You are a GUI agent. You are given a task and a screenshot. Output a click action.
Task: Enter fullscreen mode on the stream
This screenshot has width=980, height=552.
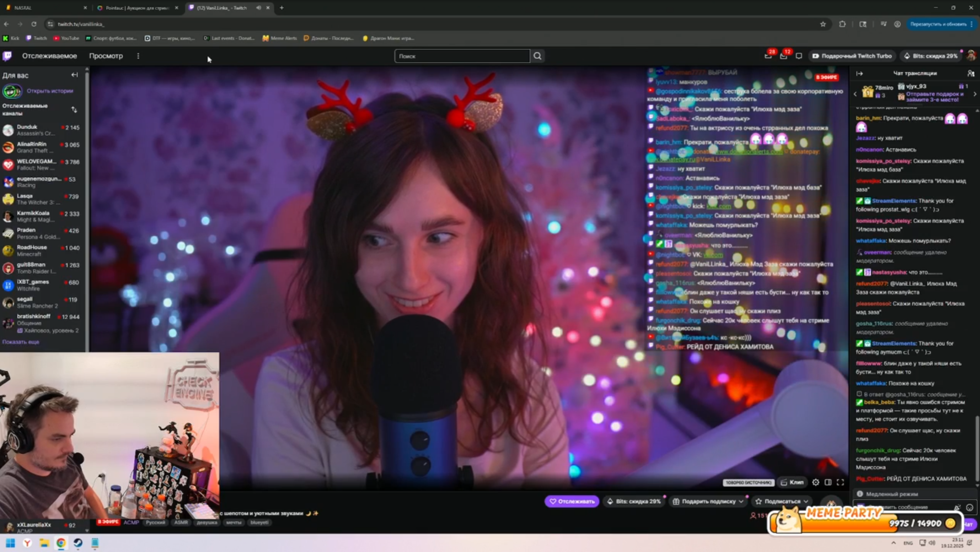[840, 482]
